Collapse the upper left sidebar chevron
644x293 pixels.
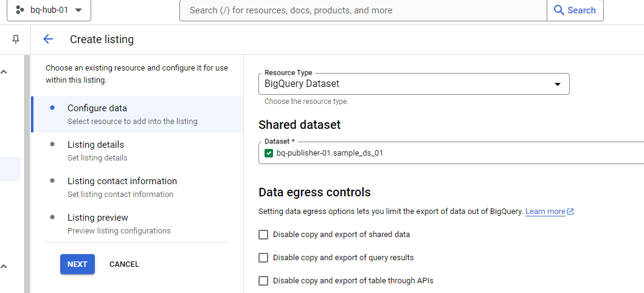(x=4, y=72)
